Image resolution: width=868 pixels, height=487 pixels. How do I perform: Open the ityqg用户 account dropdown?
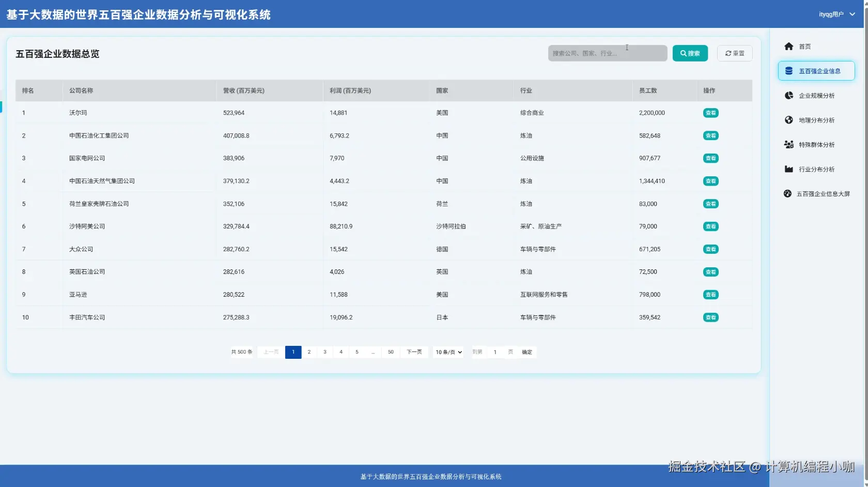(x=836, y=14)
